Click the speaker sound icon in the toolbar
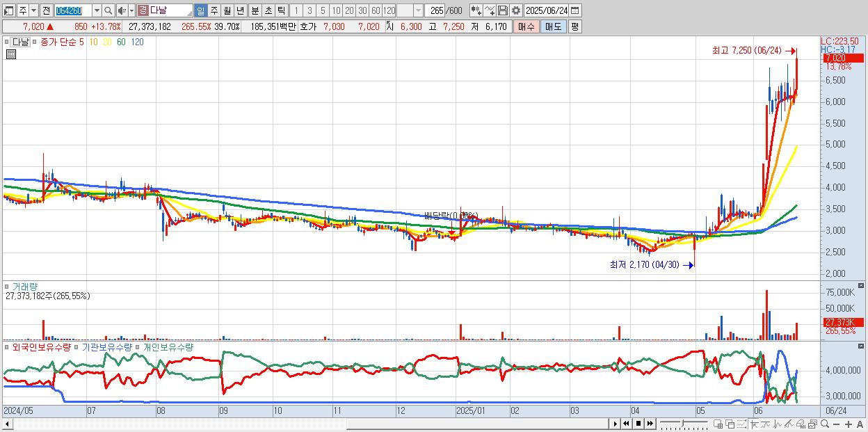The width and height of the screenshot is (868, 432). coord(122,10)
